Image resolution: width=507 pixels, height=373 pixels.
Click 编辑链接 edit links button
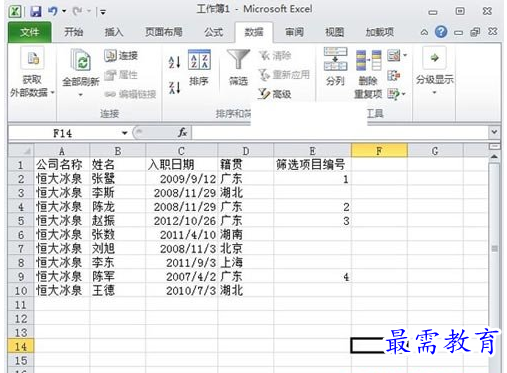[130, 94]
